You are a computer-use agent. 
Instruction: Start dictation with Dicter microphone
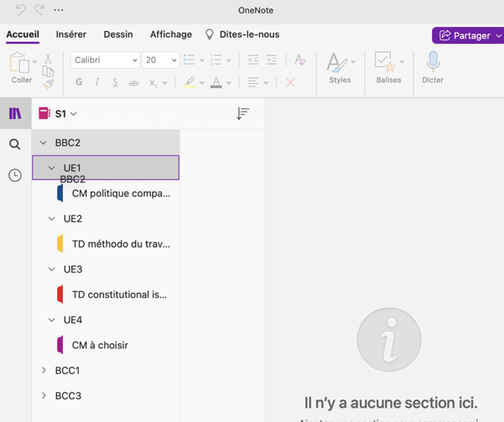click(433, 61)
